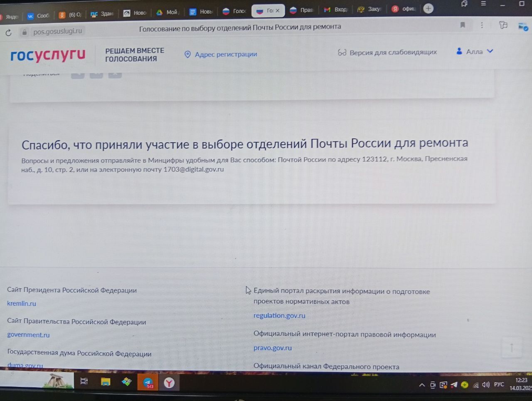This screenshot has width=532, height=401.
Task: Reload the page with the refresh icon
Action: (x=8, y=32)
